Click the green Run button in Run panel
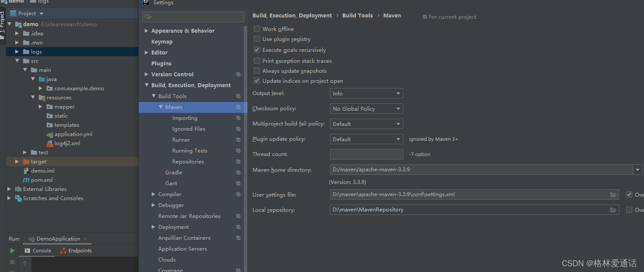Screen dimensions: 644x272 coord(12,251)
